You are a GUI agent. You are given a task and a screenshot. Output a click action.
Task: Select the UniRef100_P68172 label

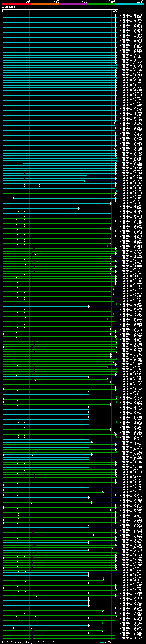coord(131,93)
